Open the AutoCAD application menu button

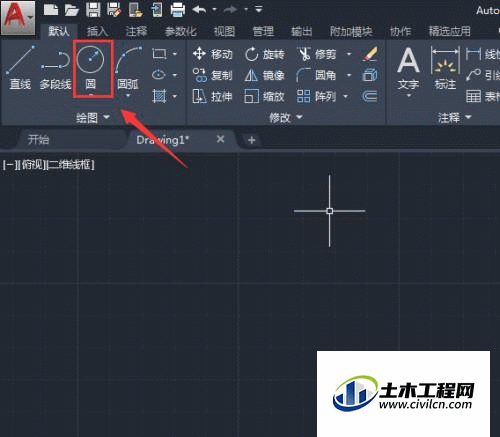(x=18, y=17)
